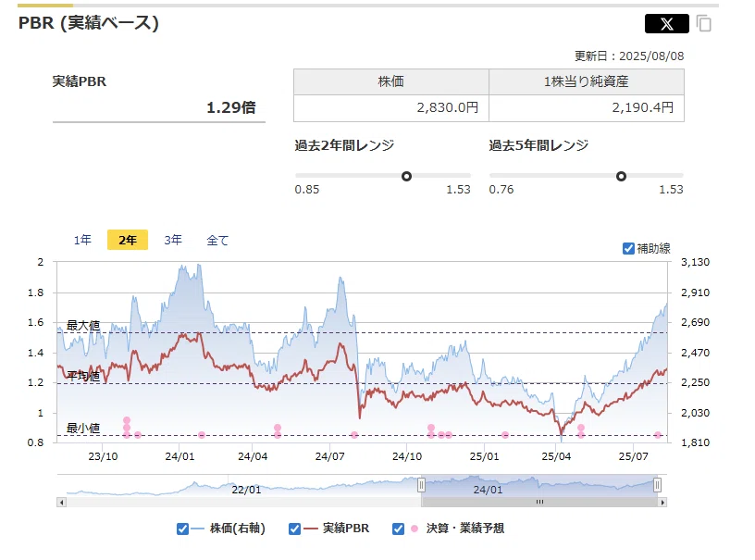Click the copy icon beside X button

point(703,23)
